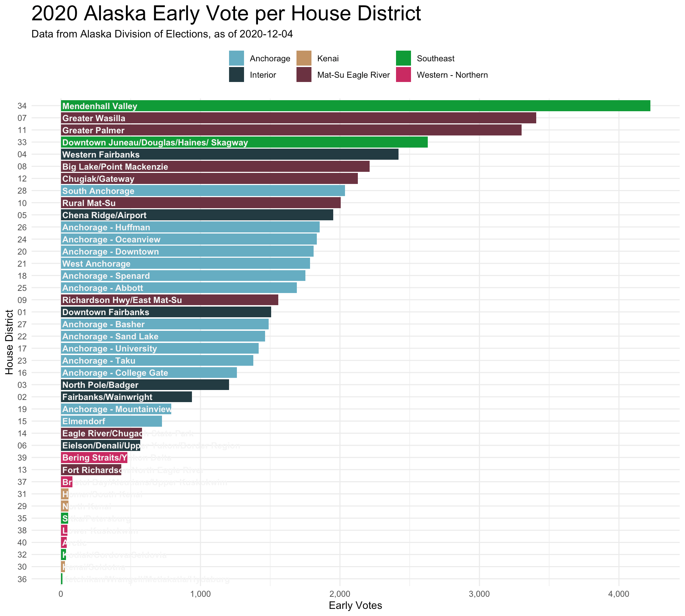Click the Fairbanks/Wainwright bar
Viewport: 685px width, 616px height.
tap(126, 397)
